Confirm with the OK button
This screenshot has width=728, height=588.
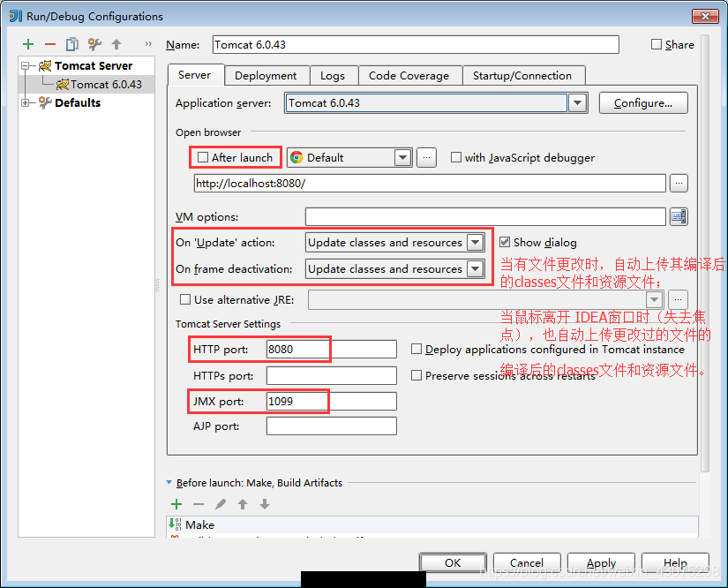tap(454, 563)
